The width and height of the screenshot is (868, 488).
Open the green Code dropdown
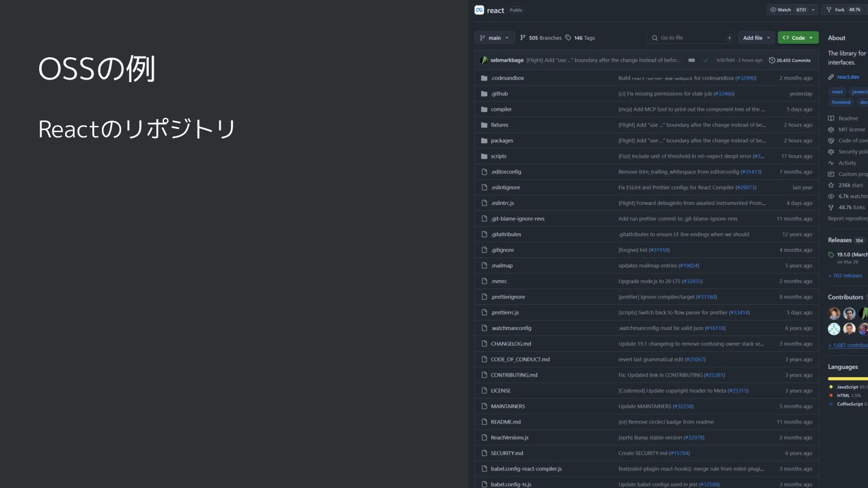[x=798, y=38]
